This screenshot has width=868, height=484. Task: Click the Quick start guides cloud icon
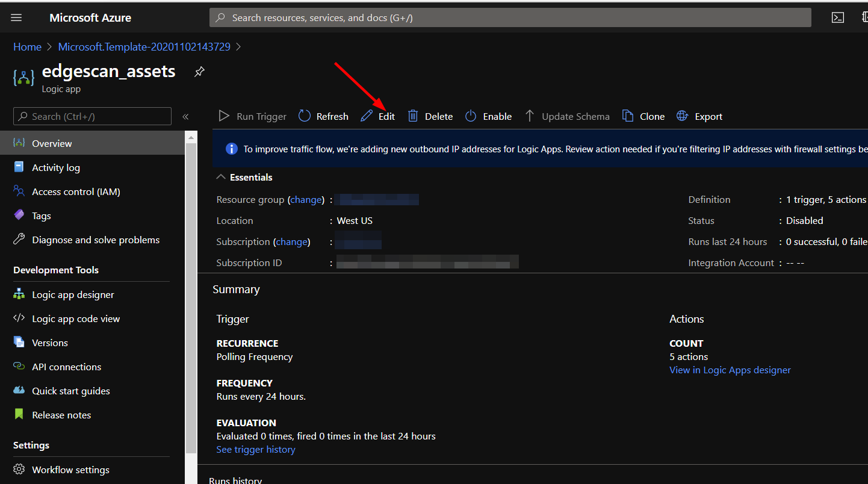coord(19,391)
